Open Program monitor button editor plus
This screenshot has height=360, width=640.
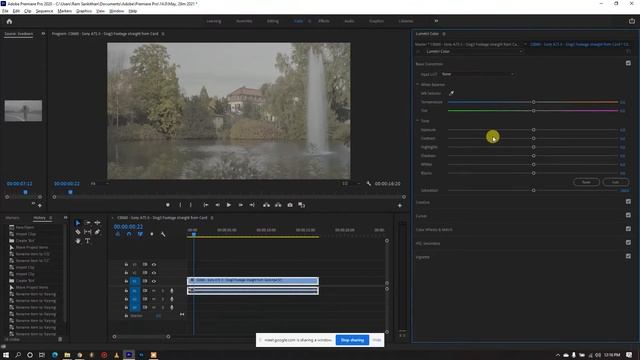coord(400,205)
